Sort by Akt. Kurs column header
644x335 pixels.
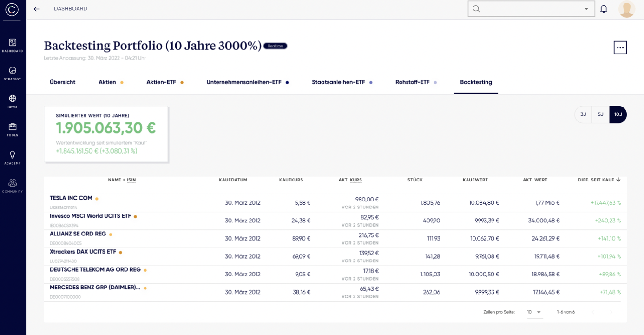(350, 180)
